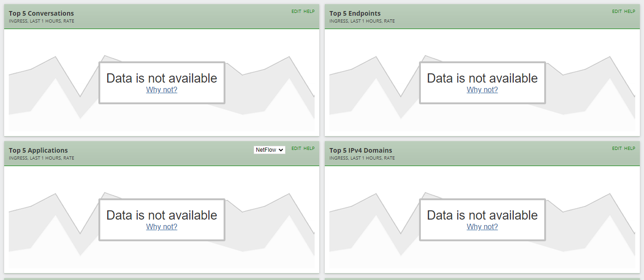Click 'Why not?' in Top 5 Applications
The width and height of the screenshot is (644, 280).
point(161,226)
